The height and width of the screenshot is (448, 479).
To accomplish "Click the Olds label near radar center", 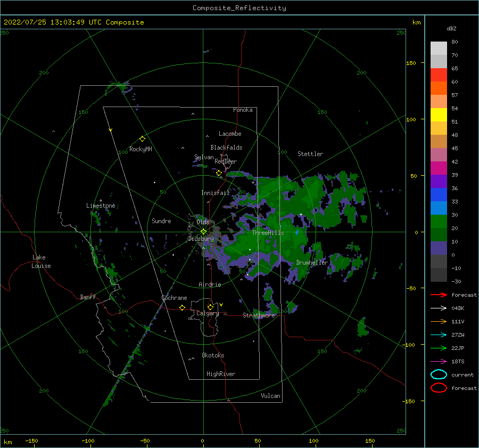I will 203,222.
